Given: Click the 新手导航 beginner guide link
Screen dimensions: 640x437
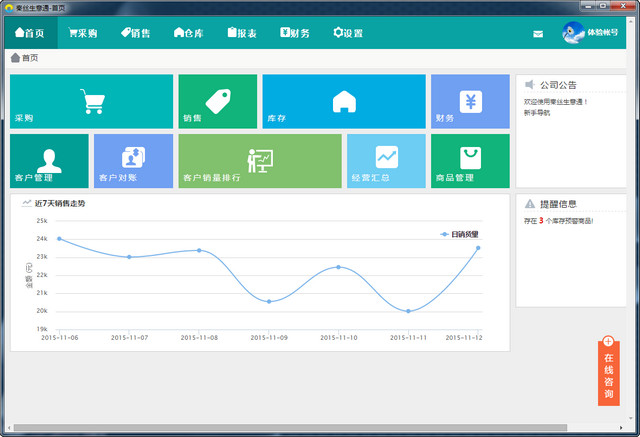Looking at the screenshot, I should click(538, 113).
